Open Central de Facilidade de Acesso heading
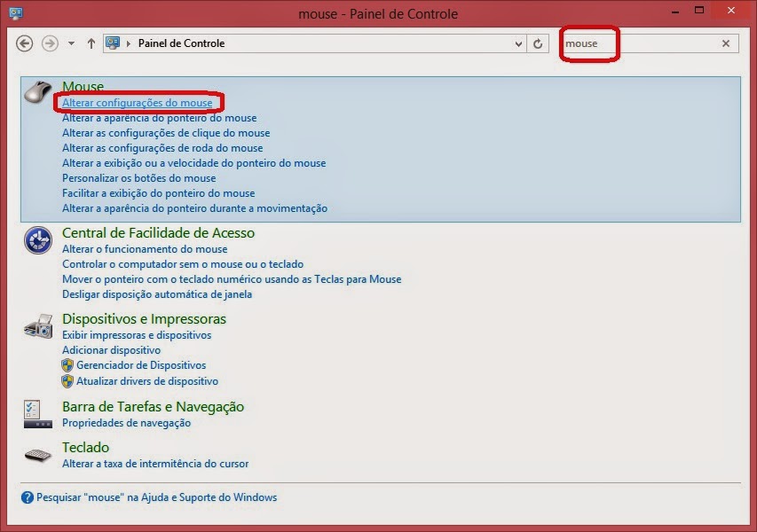The image size is (757, 532). (158, 233)
